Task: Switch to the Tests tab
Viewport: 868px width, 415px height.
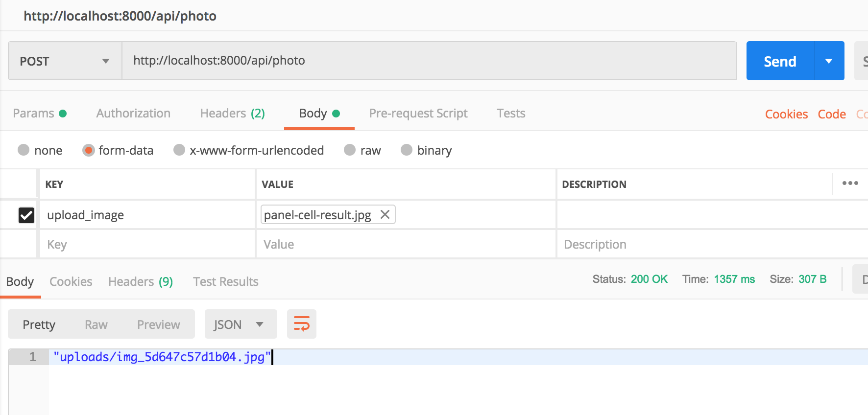Action: (511, 114)
